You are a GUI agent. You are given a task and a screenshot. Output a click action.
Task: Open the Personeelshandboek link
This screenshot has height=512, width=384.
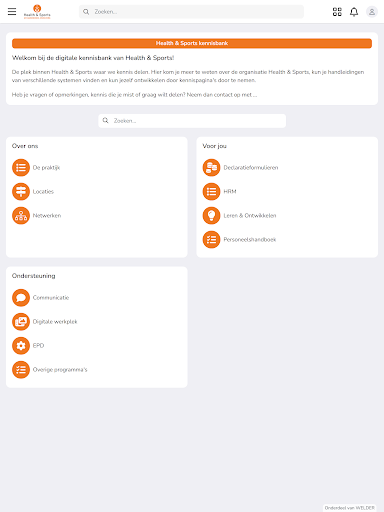pyautogui.click(x=250, y=239)
